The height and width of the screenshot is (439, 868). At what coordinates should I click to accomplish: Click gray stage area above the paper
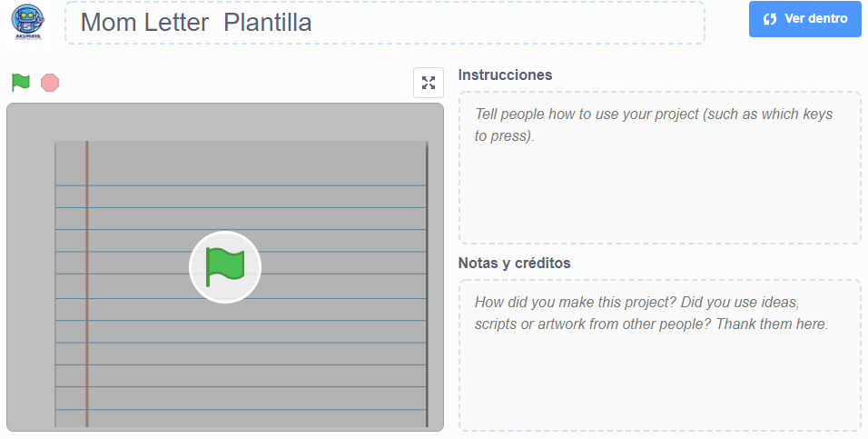click(225, 122)
